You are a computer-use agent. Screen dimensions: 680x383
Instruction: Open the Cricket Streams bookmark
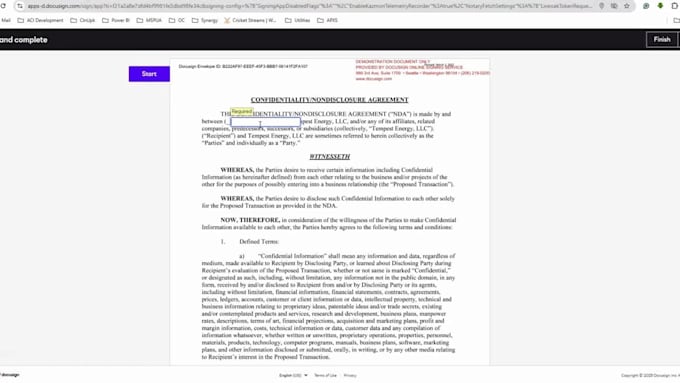(250, 20)
